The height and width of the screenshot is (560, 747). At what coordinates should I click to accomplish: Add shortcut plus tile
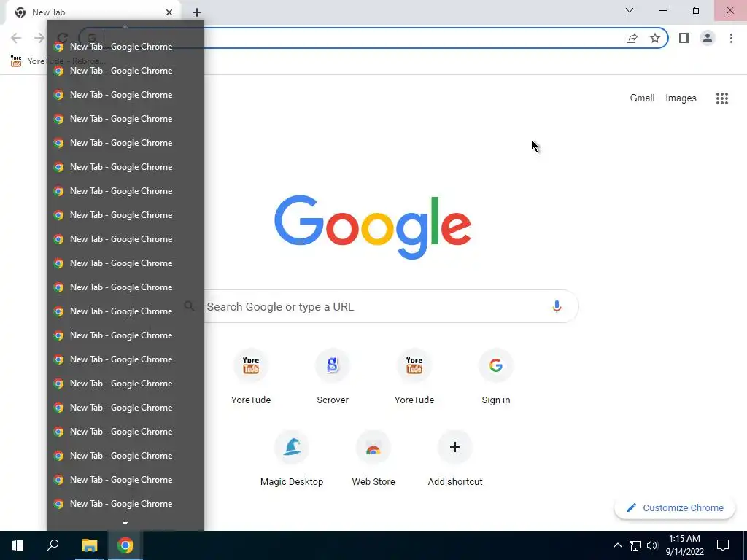coord(455,458)
